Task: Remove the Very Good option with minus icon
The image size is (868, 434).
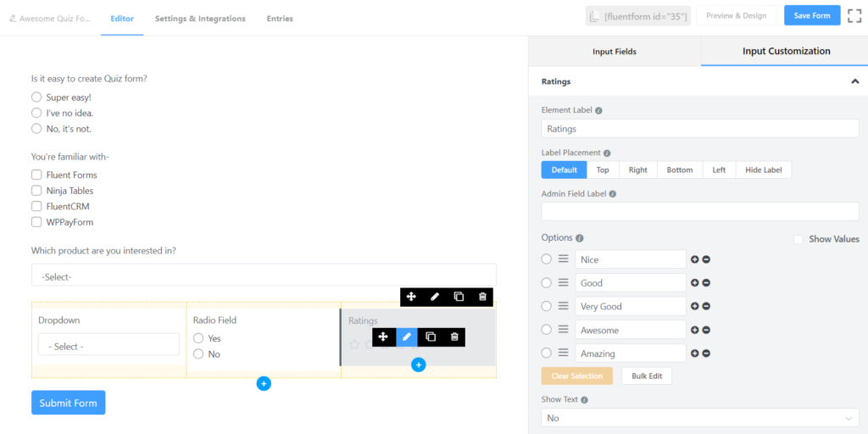Action: 706,306
